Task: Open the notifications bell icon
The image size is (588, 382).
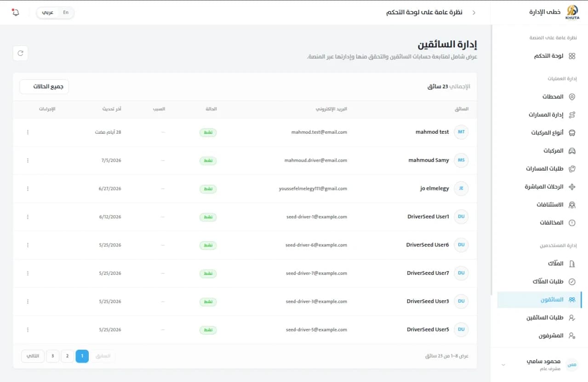Action: point(16,12)
